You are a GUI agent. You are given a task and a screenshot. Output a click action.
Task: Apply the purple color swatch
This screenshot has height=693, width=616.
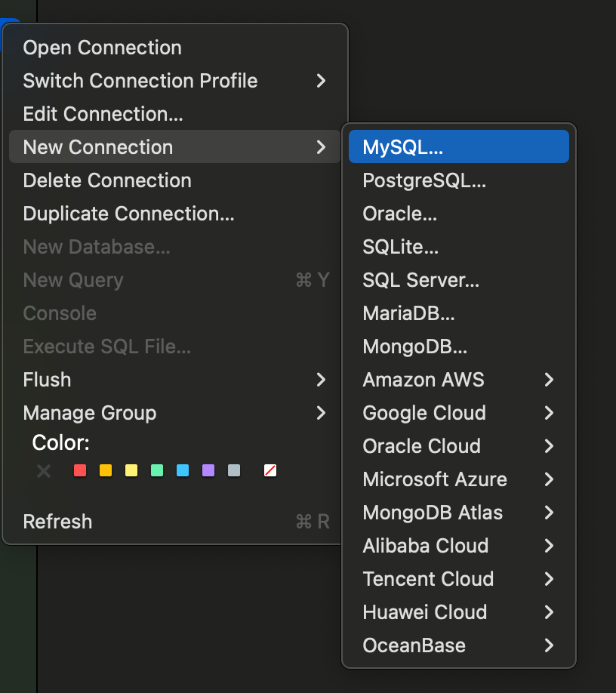(208, 471)
